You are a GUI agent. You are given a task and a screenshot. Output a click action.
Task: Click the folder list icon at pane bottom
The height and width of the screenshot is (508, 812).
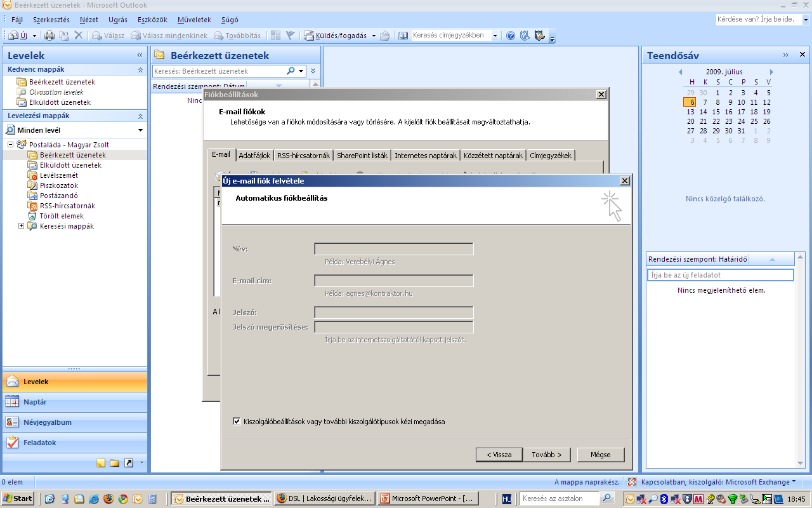(115, 463)
